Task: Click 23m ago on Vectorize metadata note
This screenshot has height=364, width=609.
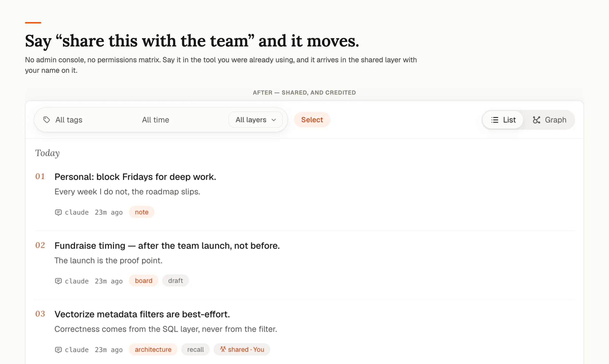Action: [109, 350]
